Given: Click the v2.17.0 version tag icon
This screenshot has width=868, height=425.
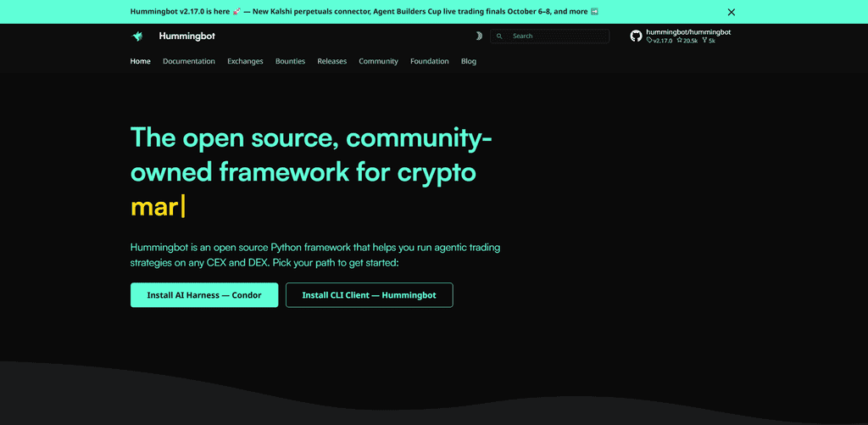Looking at the screenshot, I should point(649,41).
